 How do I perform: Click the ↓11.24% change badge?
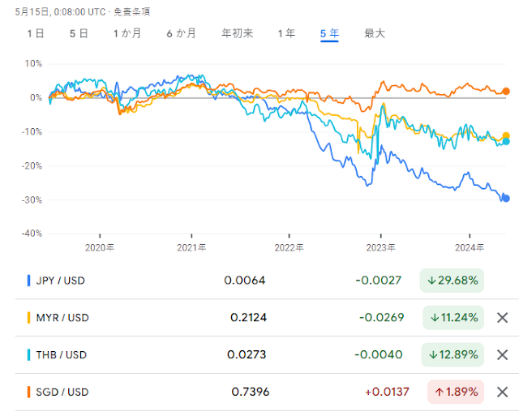click(x=453, y=318)
